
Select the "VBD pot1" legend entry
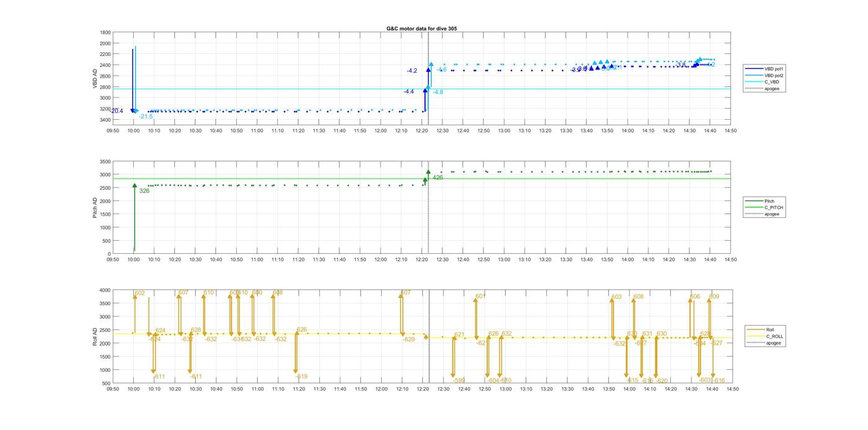point(775,68)
